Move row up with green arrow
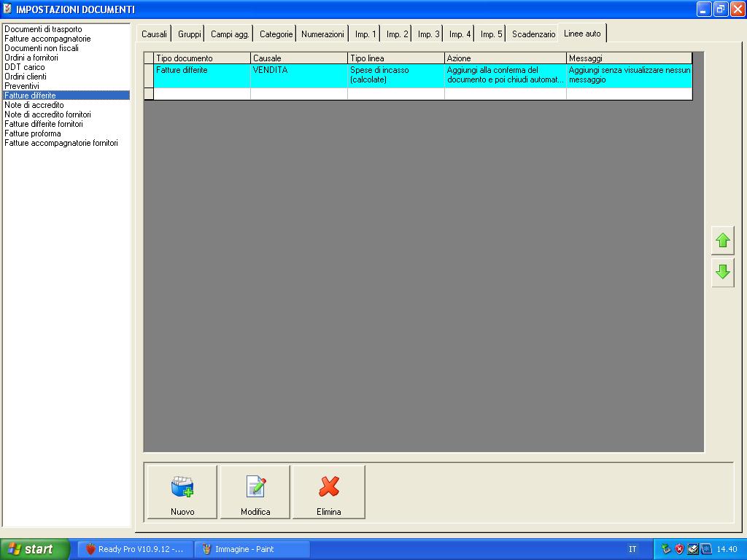The height and width of the screenshot is (560, 747). click(x=723, y=241)
